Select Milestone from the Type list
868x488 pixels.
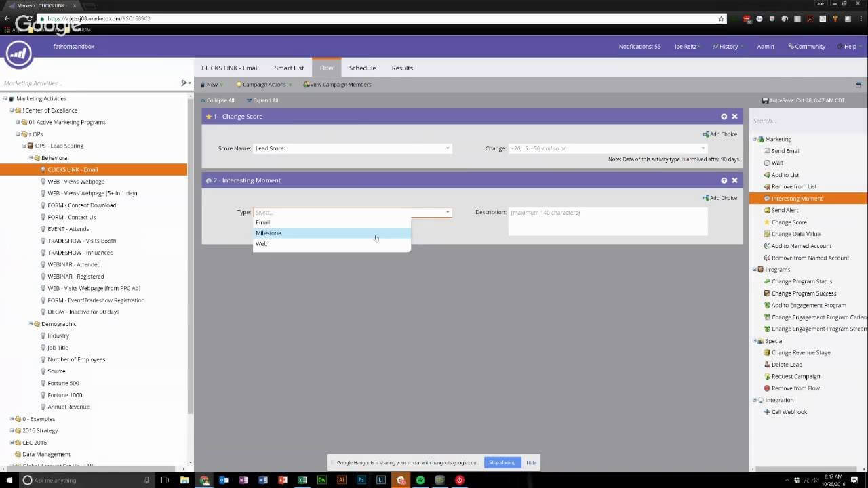[332, 233]
